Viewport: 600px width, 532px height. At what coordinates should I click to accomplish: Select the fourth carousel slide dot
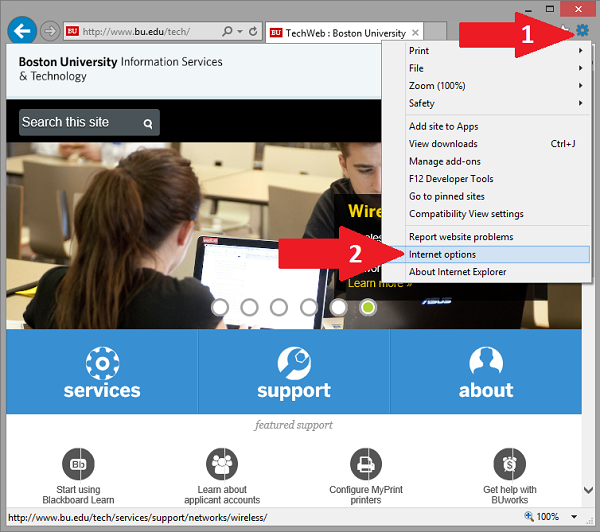309,307
